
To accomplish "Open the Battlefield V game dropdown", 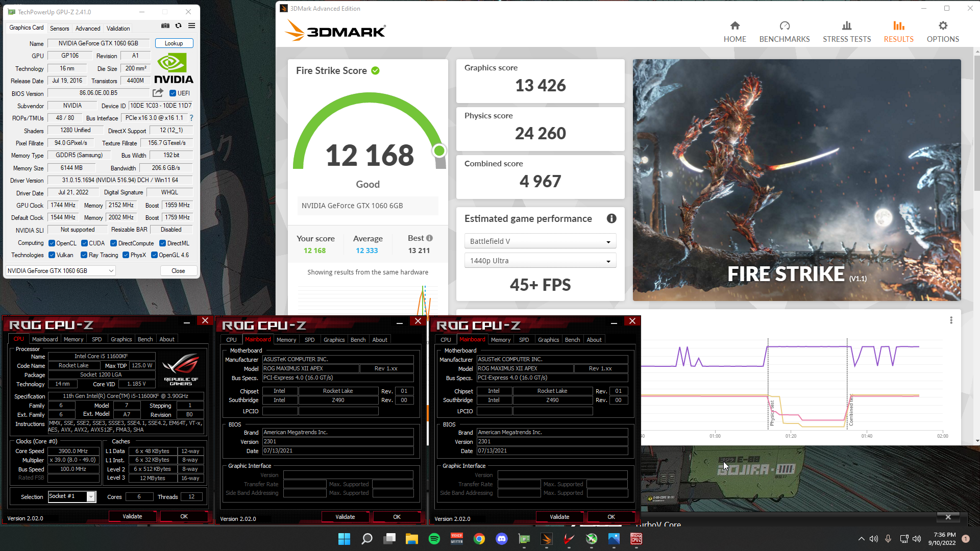I will pyautogui.click(x=540, y=241).
